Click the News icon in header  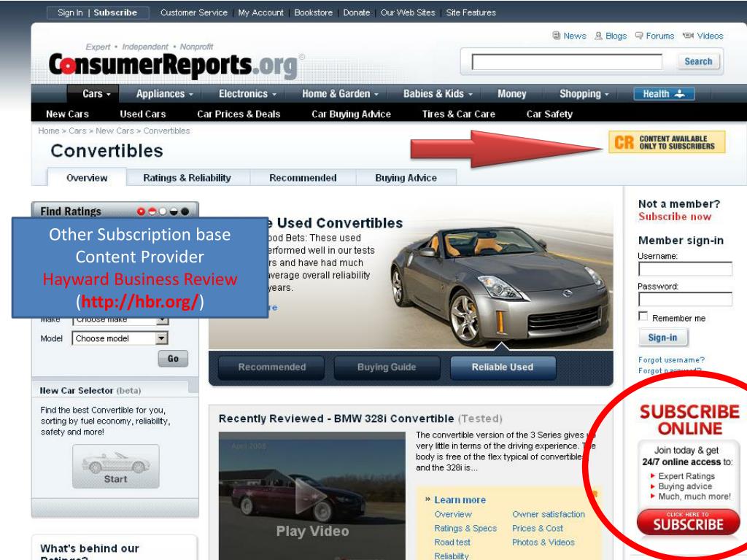tap(556, 36)
